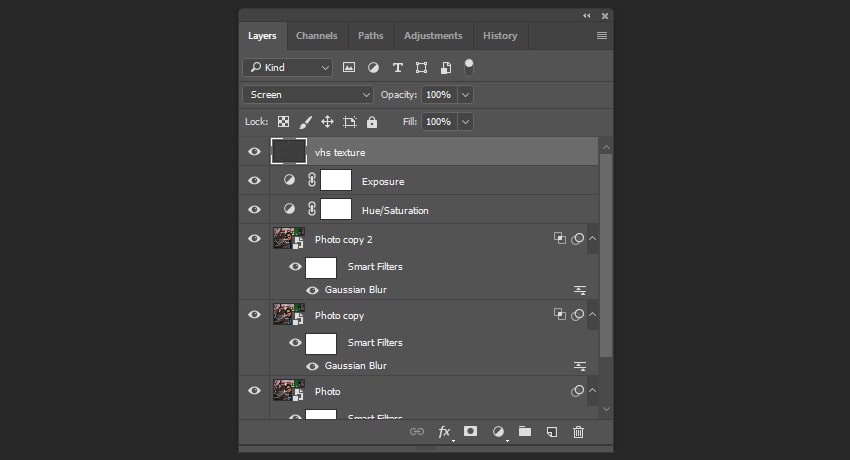Screen dimensions: 850x460
Task: Select the Exposure layer mask thumbnail
Action: pyautogui.click(x=336, y=180)
